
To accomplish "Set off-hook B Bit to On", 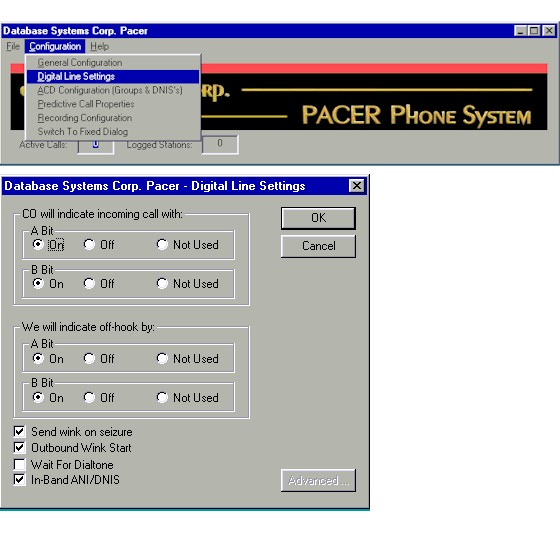I will pos(48,398).
